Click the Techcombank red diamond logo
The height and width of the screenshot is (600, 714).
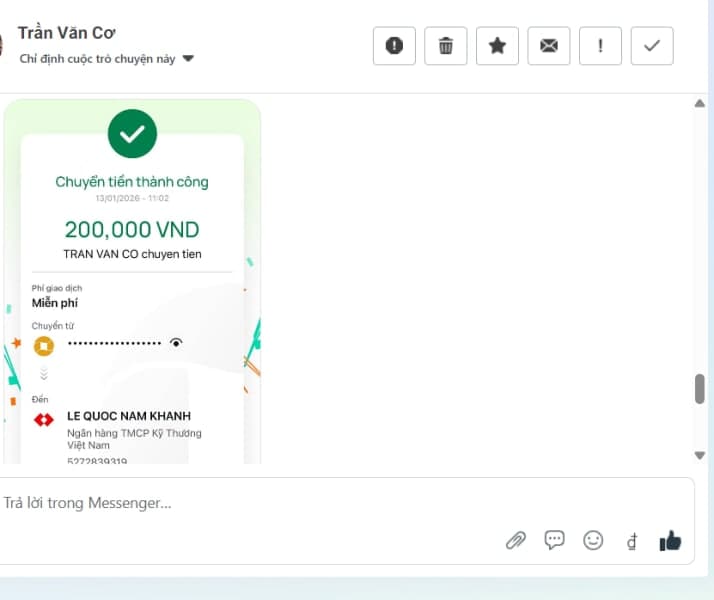[x=44, y=419]
